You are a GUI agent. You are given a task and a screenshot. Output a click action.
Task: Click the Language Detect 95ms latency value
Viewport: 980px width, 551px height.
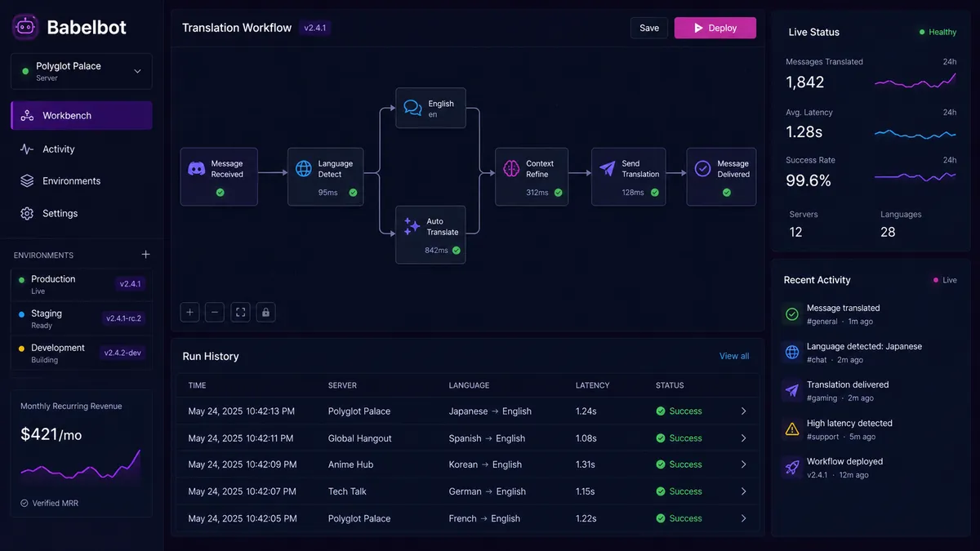coord(328,193)
